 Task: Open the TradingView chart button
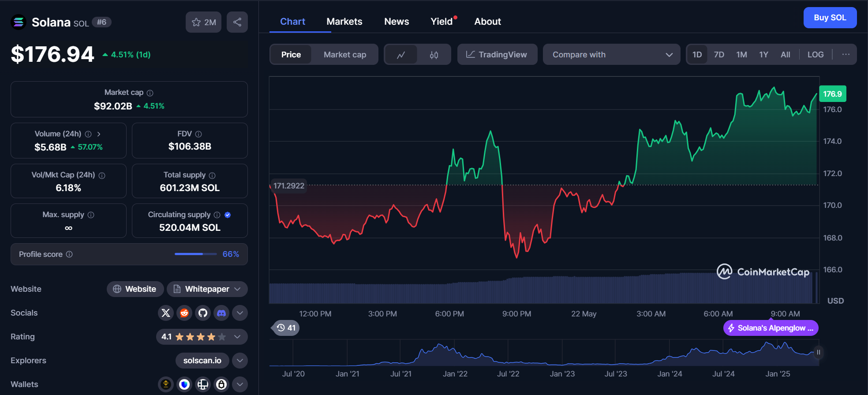497,55
